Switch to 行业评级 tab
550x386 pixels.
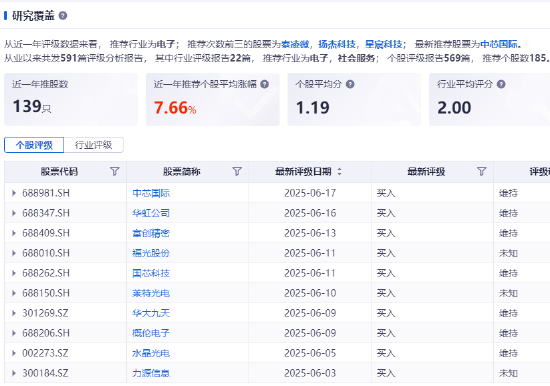tap(94, 145)
